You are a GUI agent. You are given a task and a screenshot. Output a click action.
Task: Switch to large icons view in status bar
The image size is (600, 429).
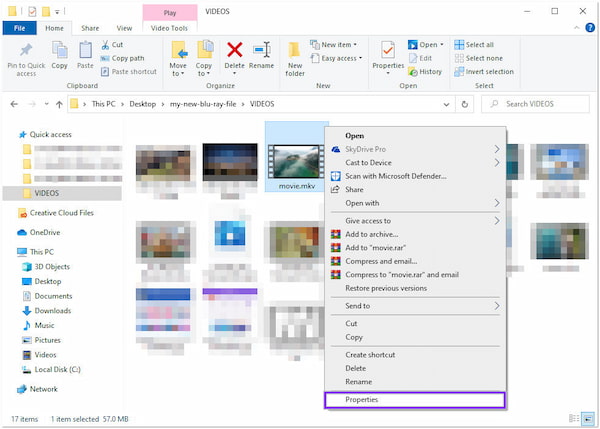pyautogui.click(x=588, y=419)
